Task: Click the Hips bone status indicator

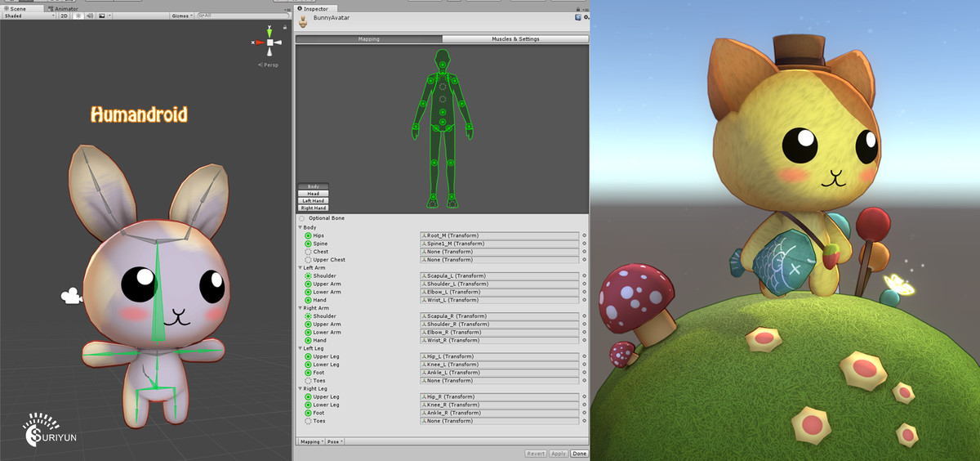Action: click(x=308, y=235)
